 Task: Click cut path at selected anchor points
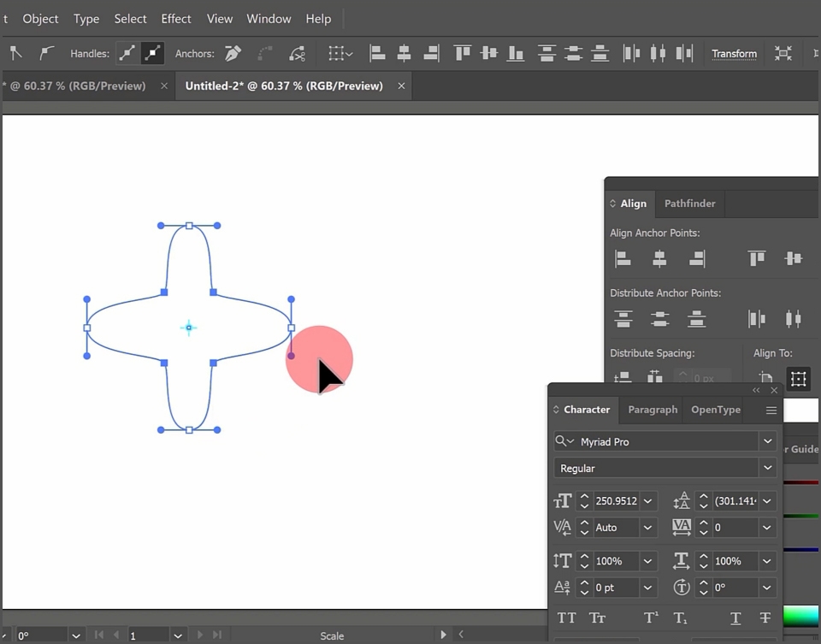pyautogui.click(x=297, y=53)
